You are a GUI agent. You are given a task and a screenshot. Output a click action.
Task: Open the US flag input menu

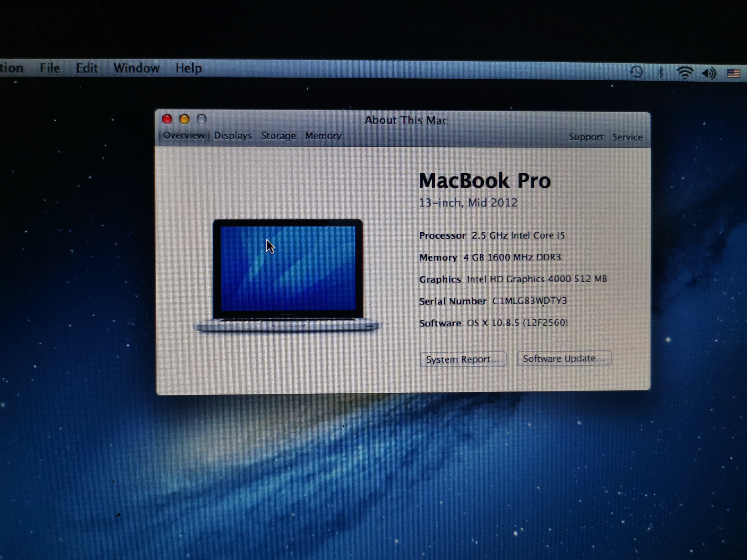pos(733,73)
